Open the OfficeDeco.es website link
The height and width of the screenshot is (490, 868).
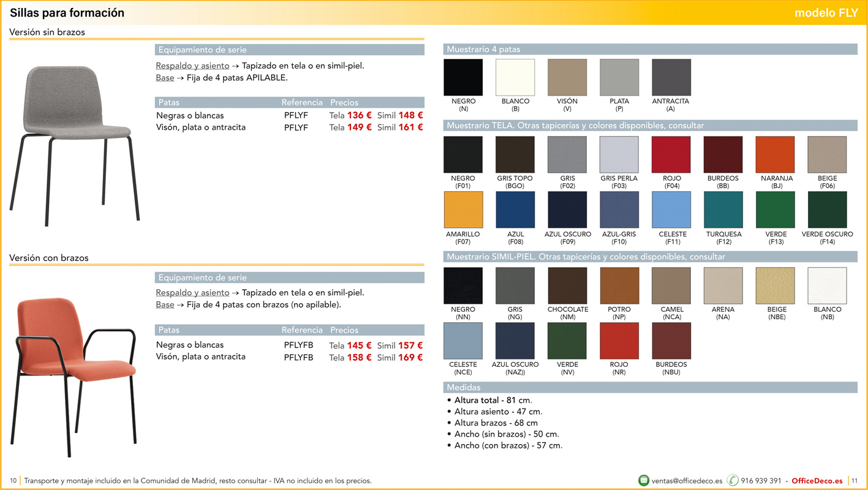[x=817, y=481]
